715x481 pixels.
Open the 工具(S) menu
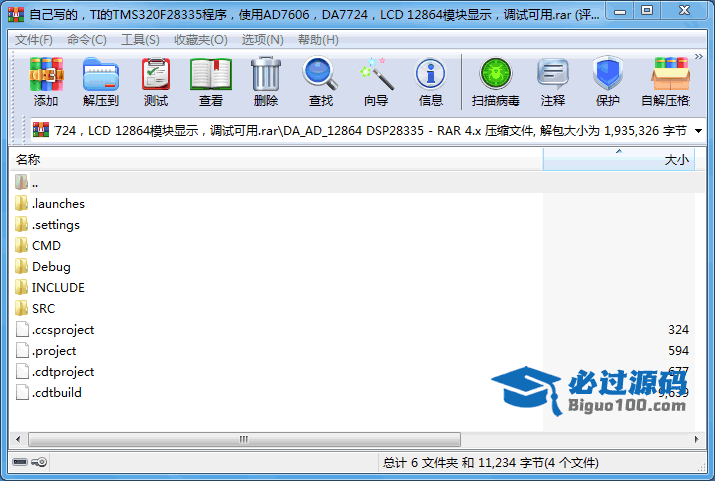tap(140, 40)
